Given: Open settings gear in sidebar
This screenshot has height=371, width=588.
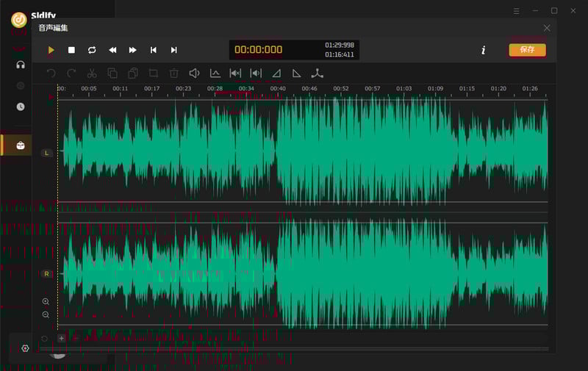Looking at the screenshot, I should click(x=25, y=348).
